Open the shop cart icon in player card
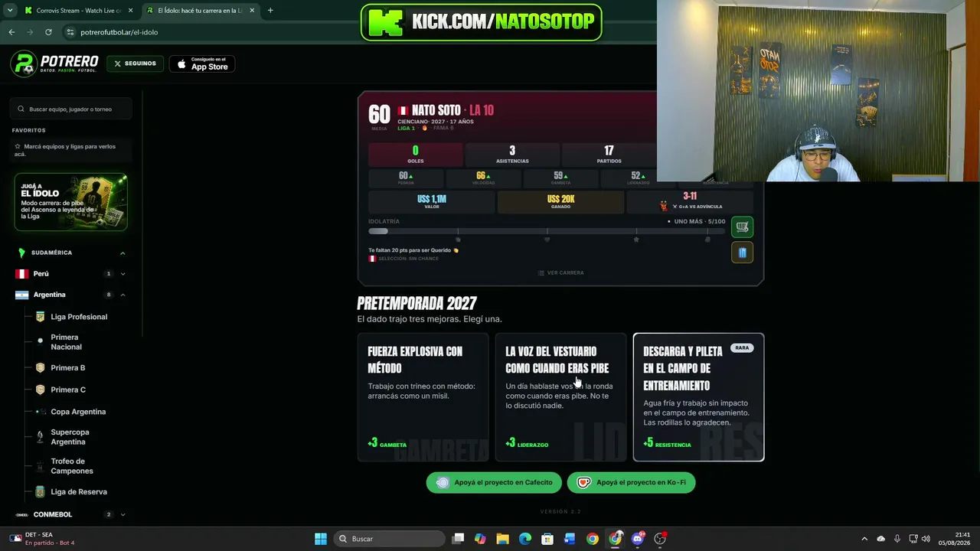Screen dimensions: 980x551 pyautogui.click(x=742, y=227)
